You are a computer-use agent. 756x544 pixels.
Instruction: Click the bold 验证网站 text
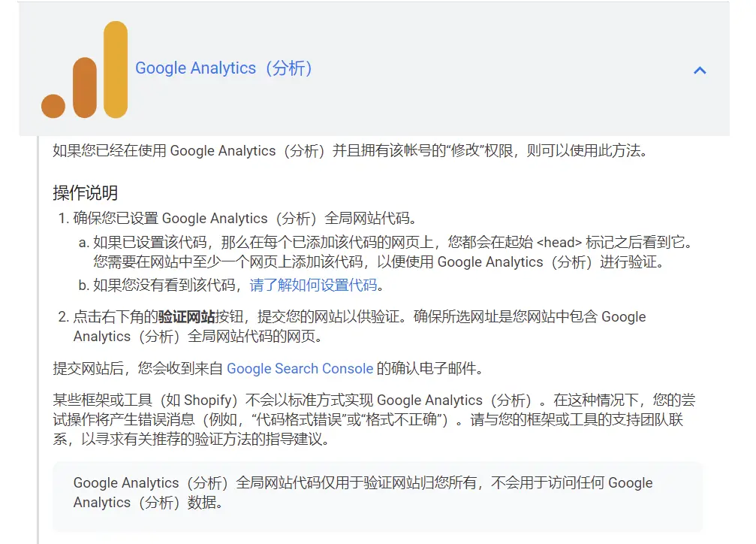click(186, 316)
